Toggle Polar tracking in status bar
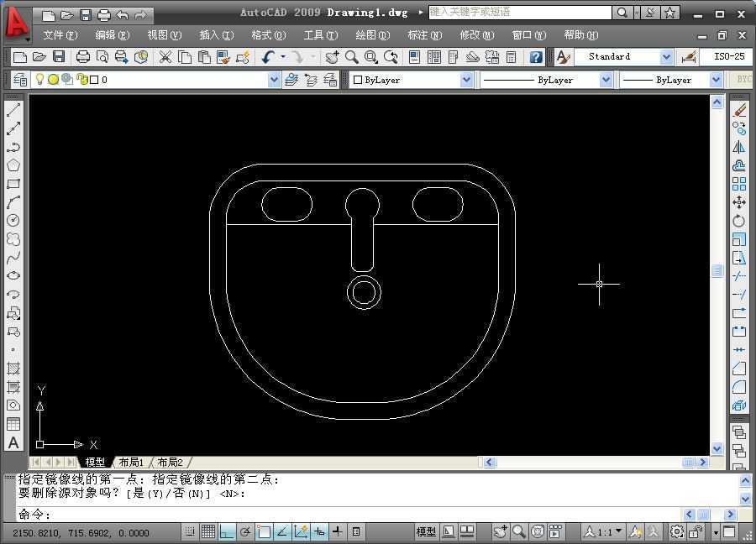 245,531
